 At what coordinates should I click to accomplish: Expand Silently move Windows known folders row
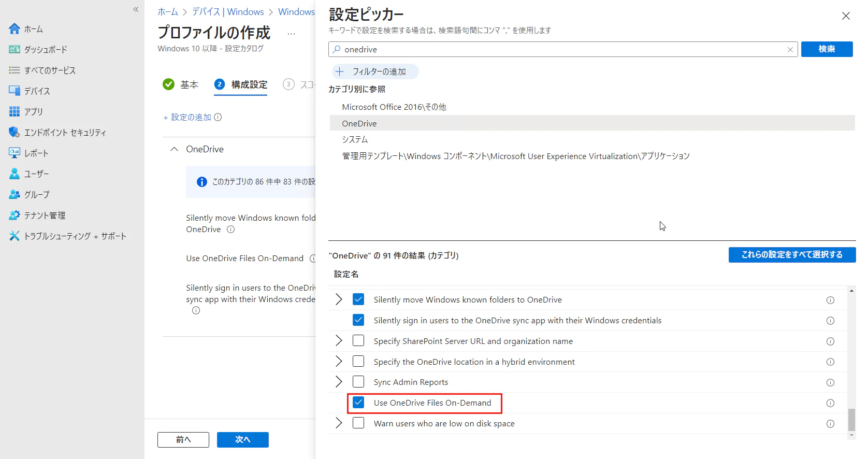coord(339,299)
